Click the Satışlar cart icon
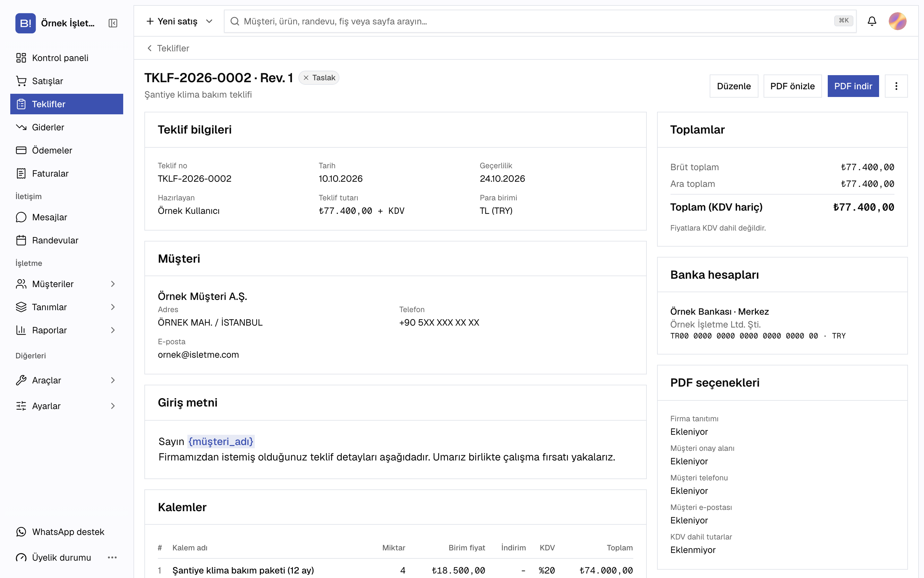The width and height of the screenshot is (924, 578). coord(21,81)
